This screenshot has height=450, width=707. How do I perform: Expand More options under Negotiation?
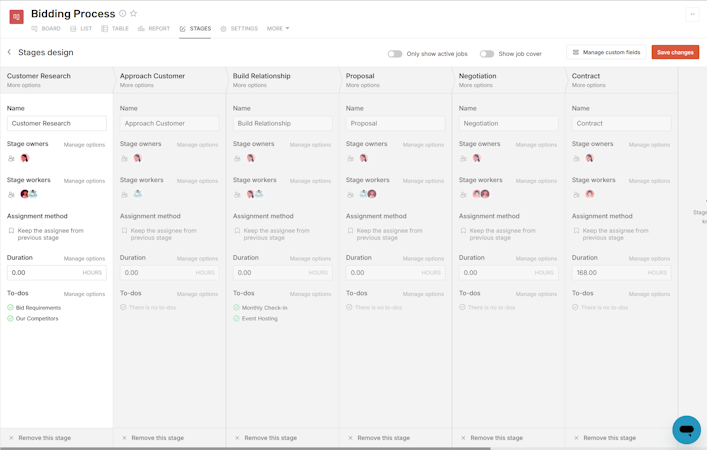(476, 85)
